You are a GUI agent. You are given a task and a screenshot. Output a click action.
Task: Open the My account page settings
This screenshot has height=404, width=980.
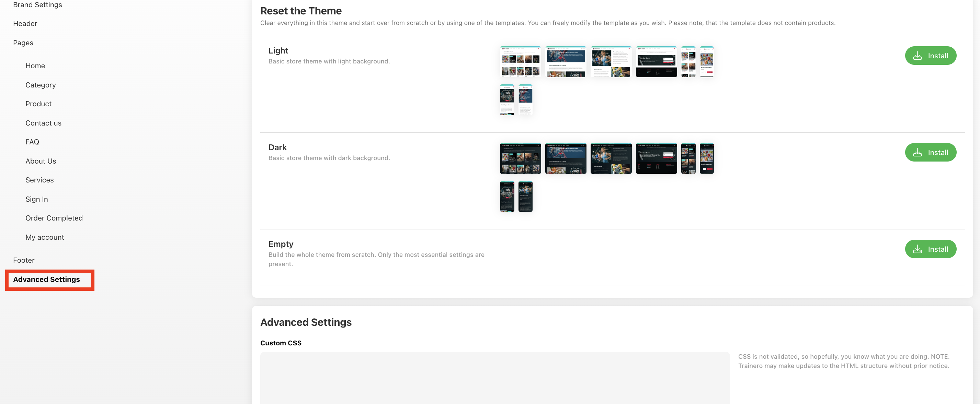click(x=45, y=237)
